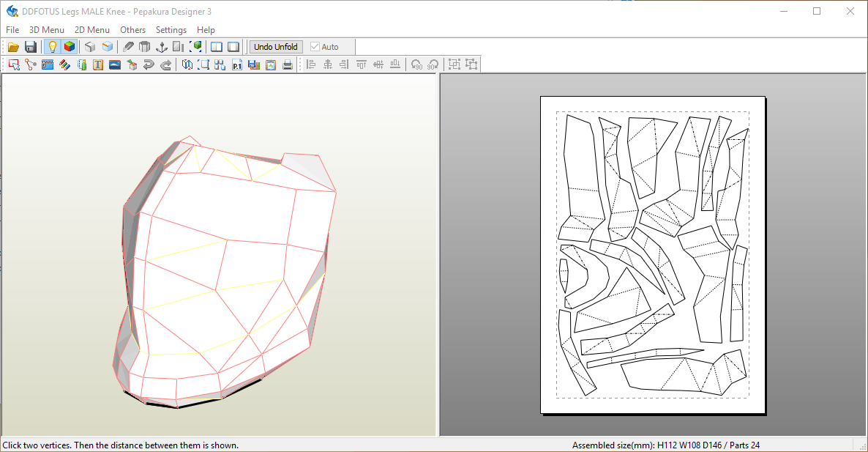The width and height of the screenshot is (868, 452).
Task: Click the gray cylinder toolbar icon
Action: (x=144, y=47)
